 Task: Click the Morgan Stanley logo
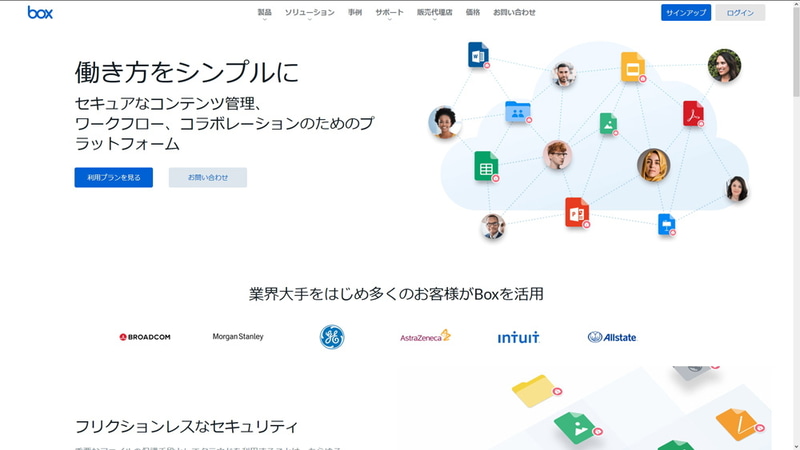point(238,337)
